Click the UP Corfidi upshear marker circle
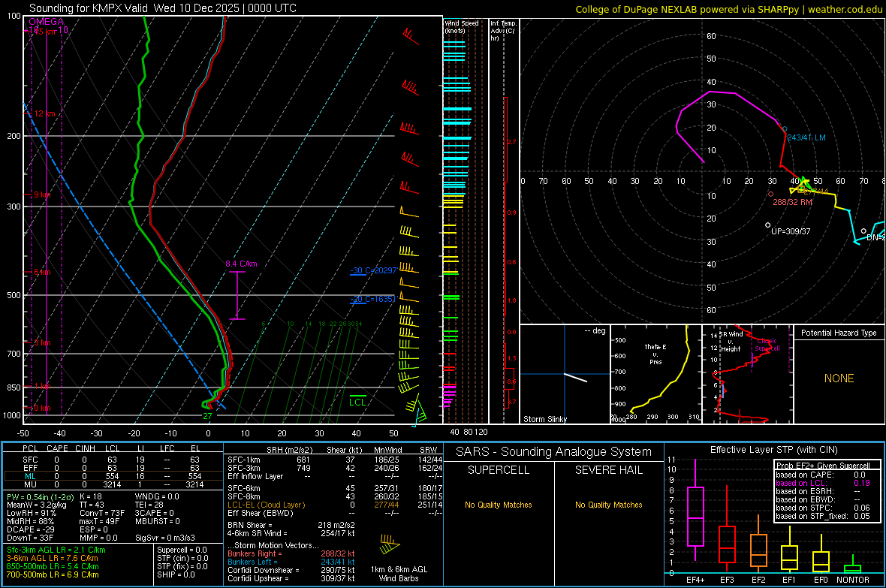The width and height of the screenshot is (886, 588). (x=767, y=225)
